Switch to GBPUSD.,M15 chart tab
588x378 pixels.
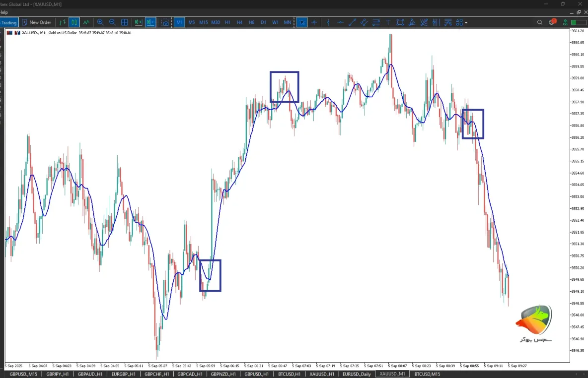point(23,374)
